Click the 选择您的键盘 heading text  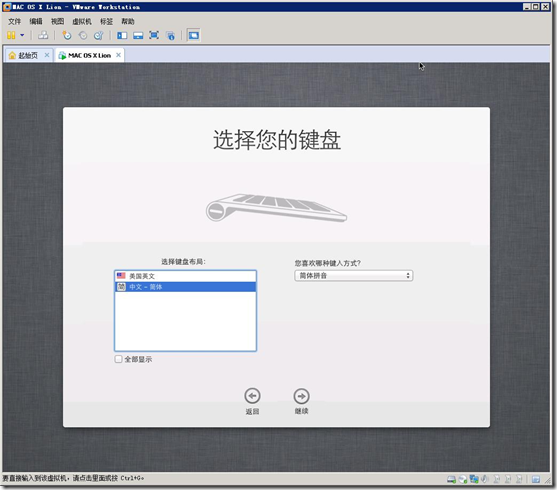point(277,140)
